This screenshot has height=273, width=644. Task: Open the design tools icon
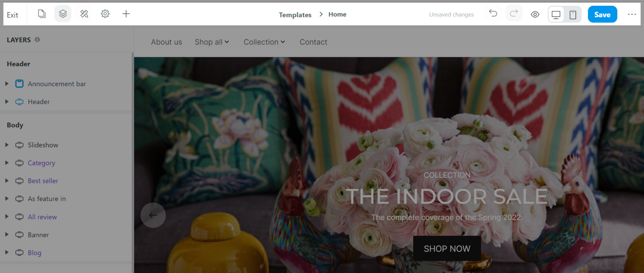[84, 14]
